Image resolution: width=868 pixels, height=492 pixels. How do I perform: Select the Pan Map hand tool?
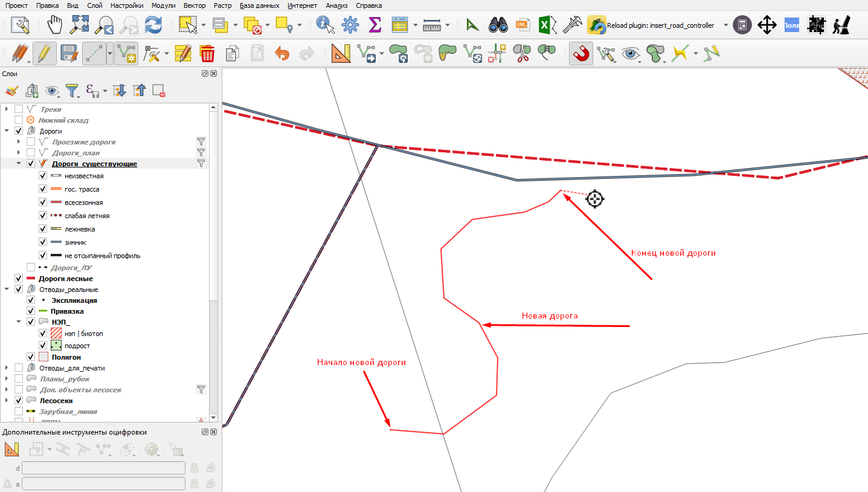coord(55,25)
